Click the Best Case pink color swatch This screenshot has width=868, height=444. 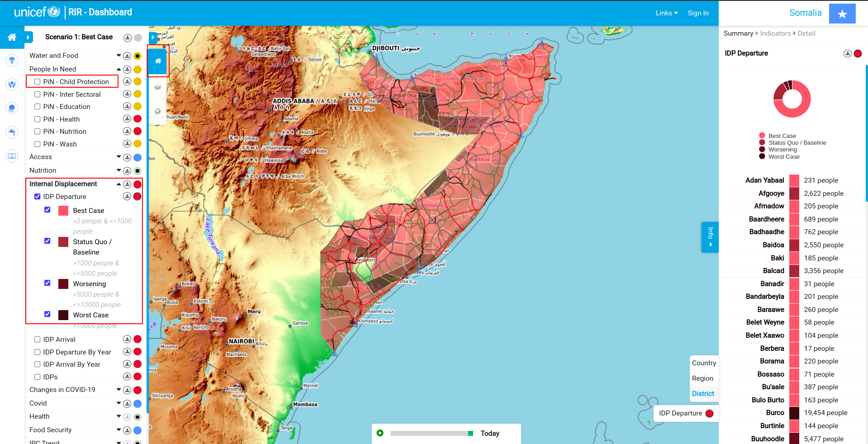click(x=63, y=211)
